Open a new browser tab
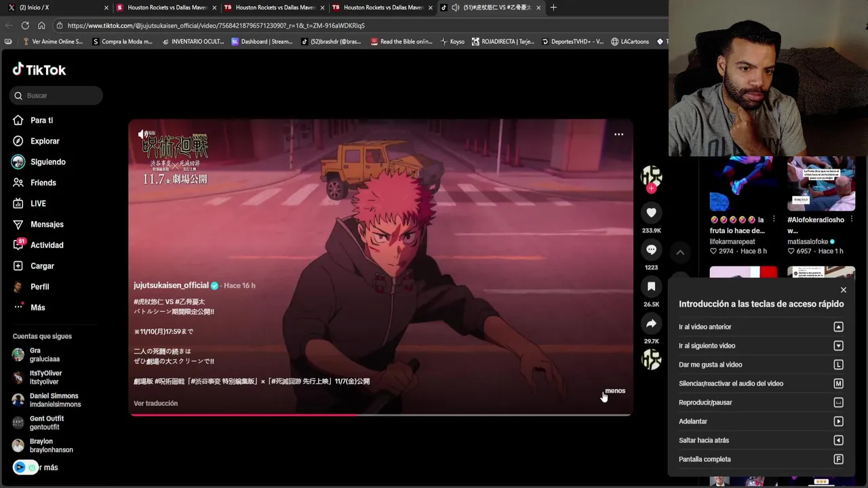This screenshot has width=868, height=488. coord(553,7)
